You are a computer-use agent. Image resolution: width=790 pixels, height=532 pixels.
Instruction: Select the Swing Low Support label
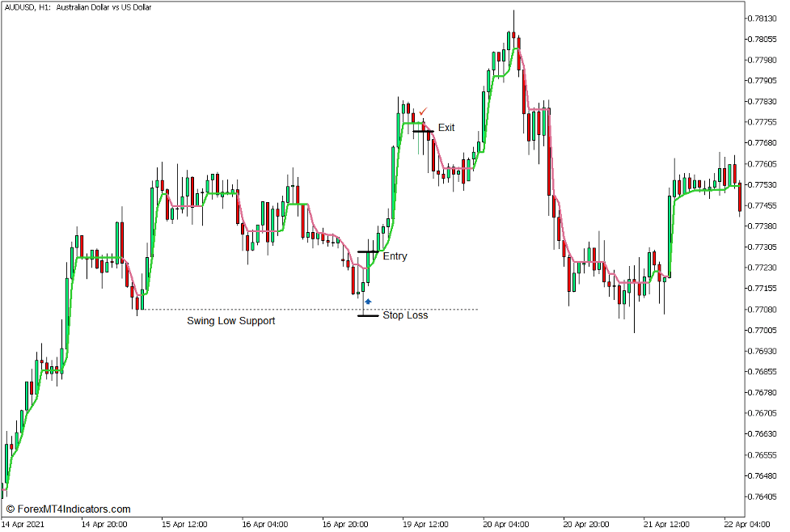(x=230, y=321)
